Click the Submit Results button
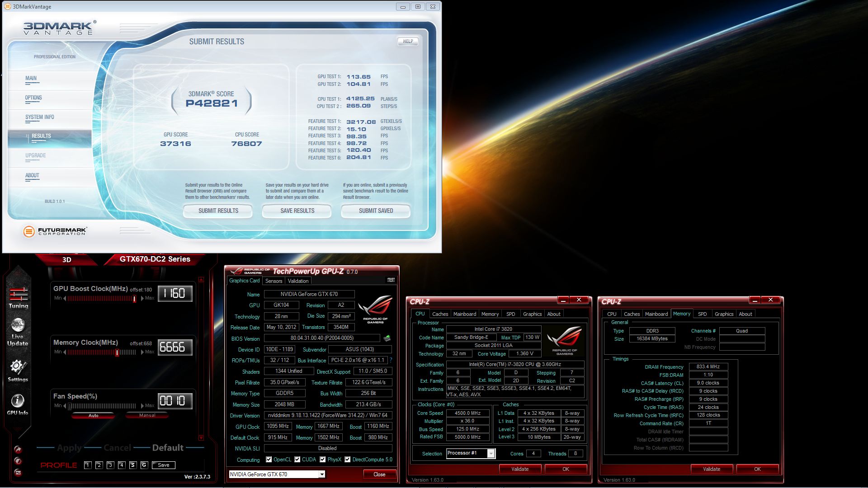The height and width of the screenshot is (488, 868). [x=218, y=211]
